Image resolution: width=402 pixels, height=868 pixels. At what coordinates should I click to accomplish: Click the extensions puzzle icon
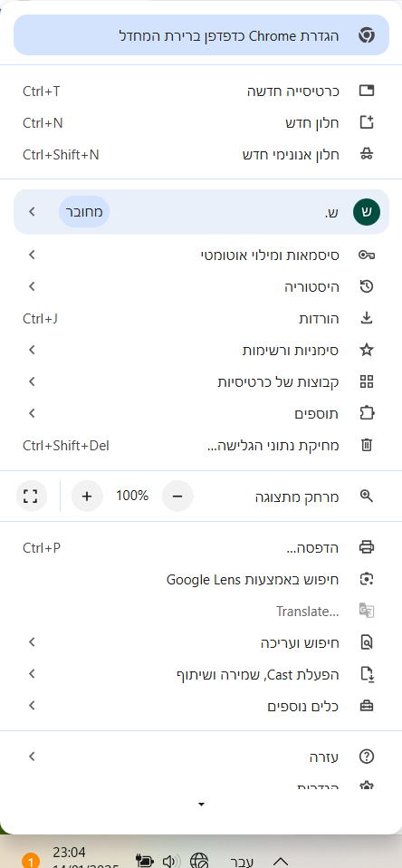tap(367, 413)
